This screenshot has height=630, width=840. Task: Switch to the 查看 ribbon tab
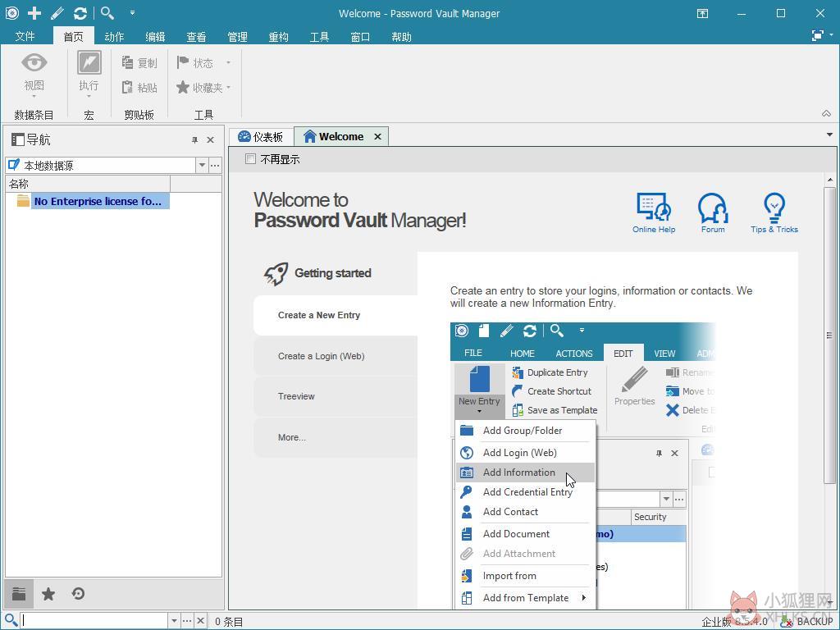pos(196,36)
